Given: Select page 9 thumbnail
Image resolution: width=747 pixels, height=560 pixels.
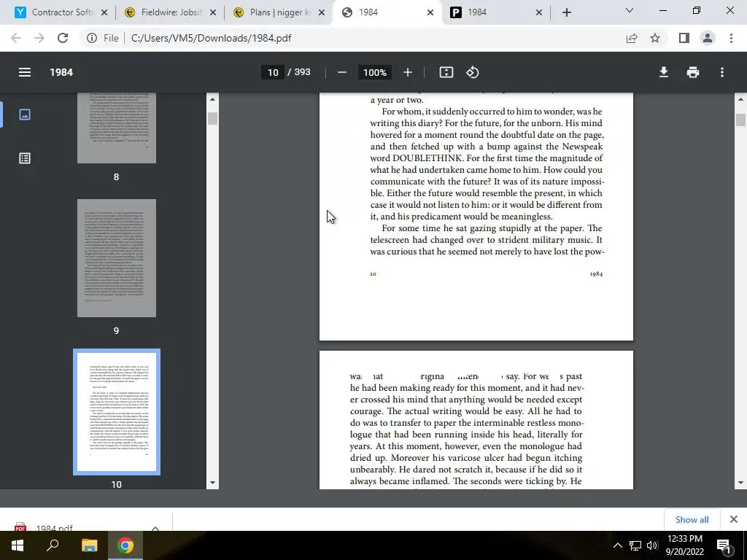Looking at the screenshot, I should (116, 258).
